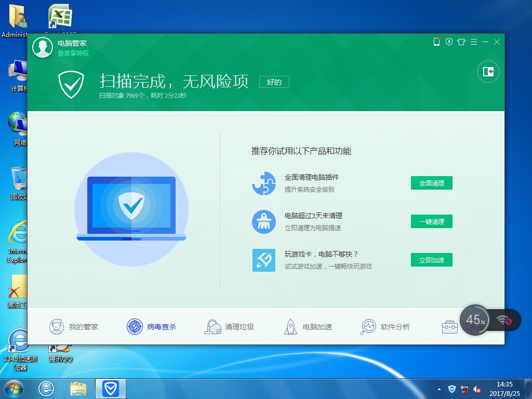Click the 好的 button
This screenshot has height=399, width=532.
tap(274, 82)
